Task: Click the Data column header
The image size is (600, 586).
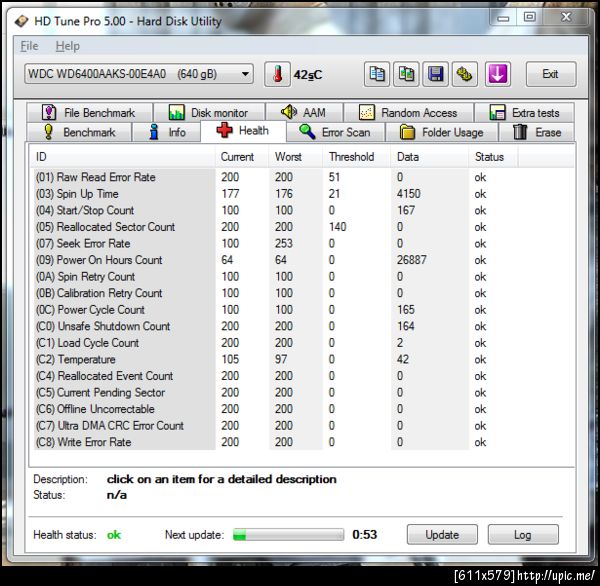Action: coord(429,157)
